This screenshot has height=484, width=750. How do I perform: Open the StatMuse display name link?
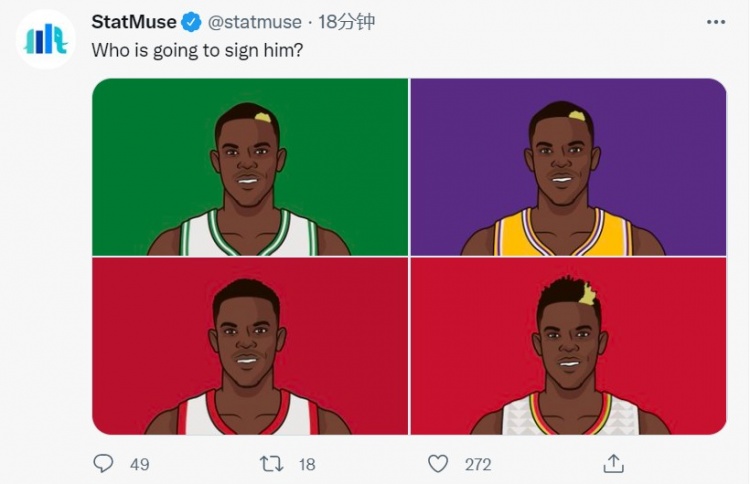134,22
